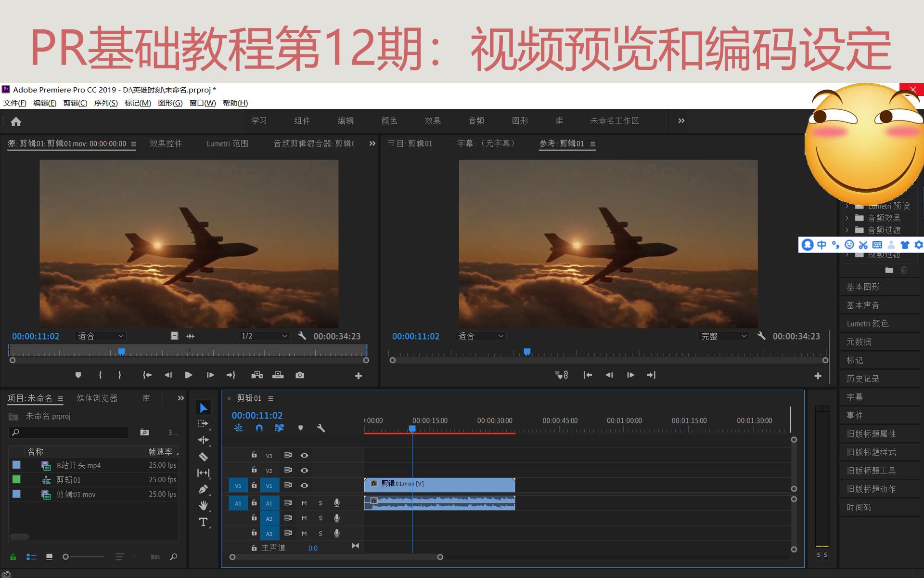Image resolution: width=924 pixels, height=578 pixels.
Task: Open the 文件 menu
Action: pos(13,103)
